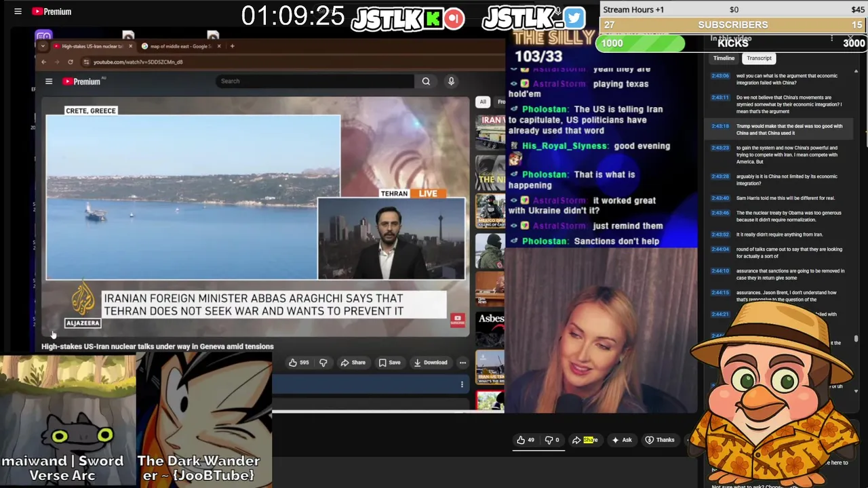Click the Twitter bird icon in the overlay
This screenshot has width=868, height=488.
574,18
